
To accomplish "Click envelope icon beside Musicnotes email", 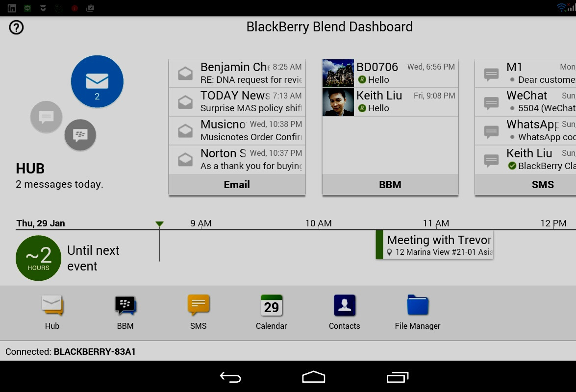I will (x=185, y=131).
